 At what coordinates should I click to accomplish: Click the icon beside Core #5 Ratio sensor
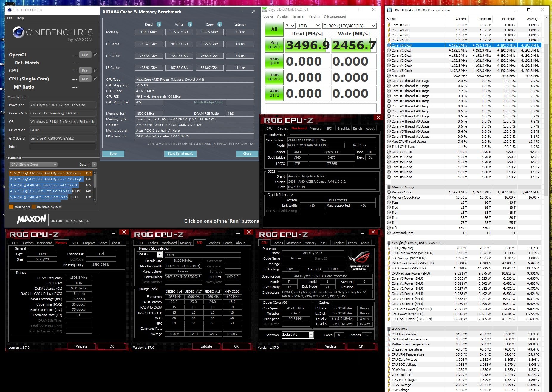(389, 177)
